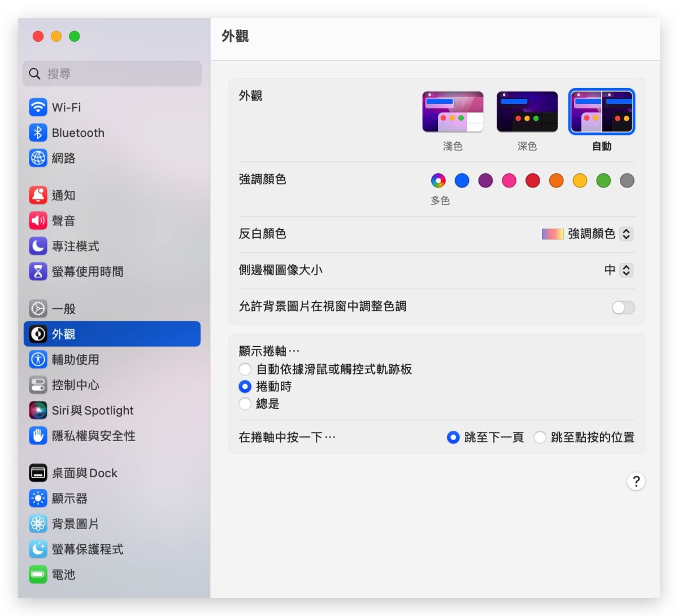The image size is (678, 616).
Task: Pick the multicolor 多色 accent swatch
Action: (x=438, y=181)
